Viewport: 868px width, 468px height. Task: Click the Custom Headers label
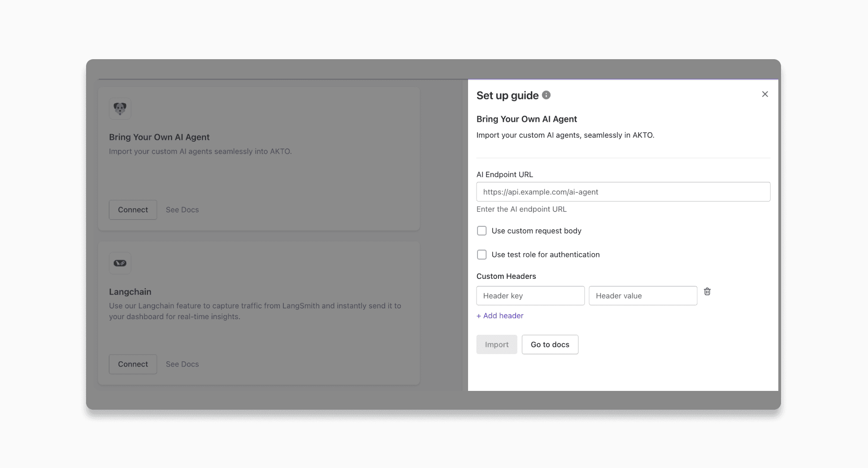click(x=506, y=276)
